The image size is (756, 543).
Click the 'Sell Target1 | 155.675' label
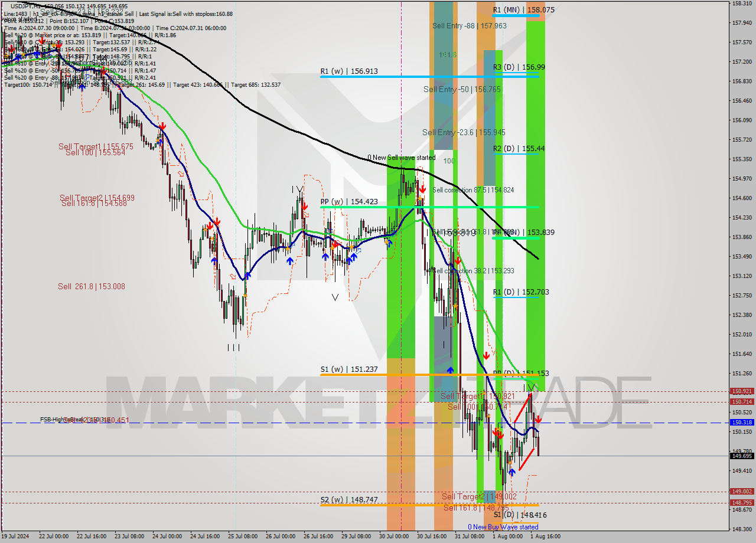click(x=96, y=146)
